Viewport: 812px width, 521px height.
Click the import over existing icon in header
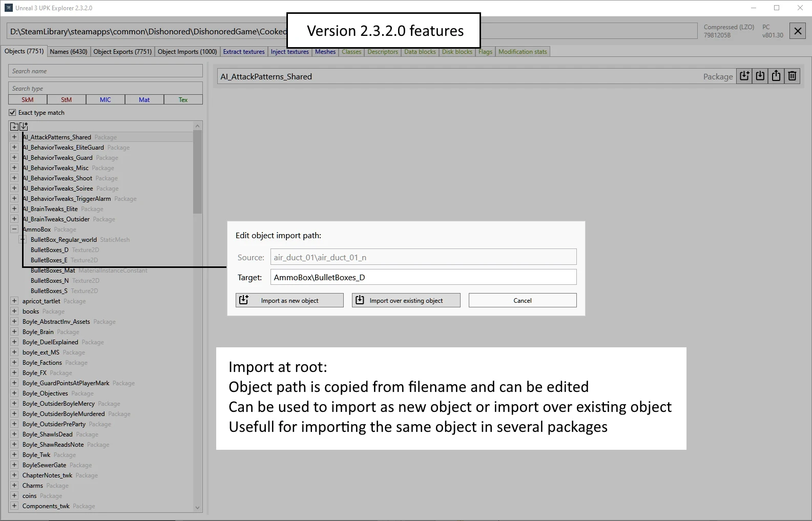click(x=760, y=76)
